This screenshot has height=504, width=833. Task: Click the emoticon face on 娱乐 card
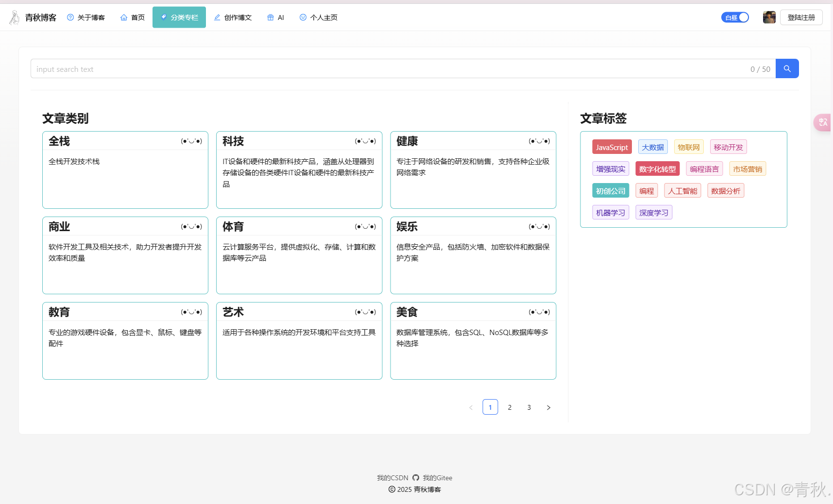point(539,227)
